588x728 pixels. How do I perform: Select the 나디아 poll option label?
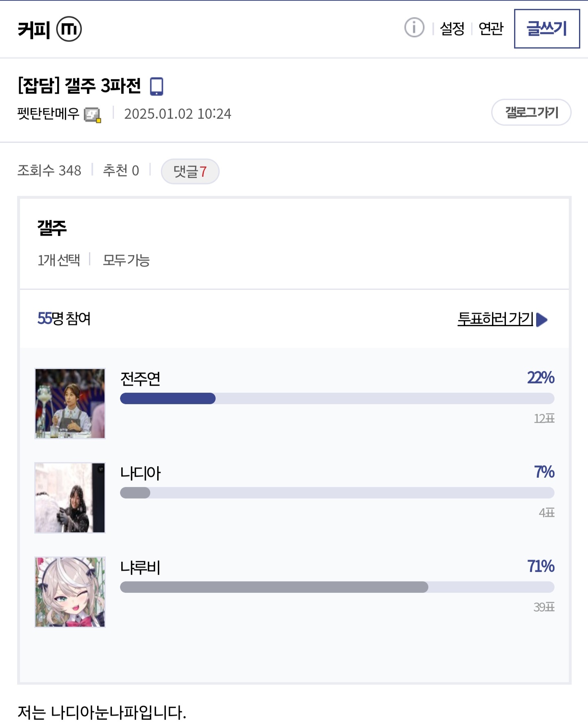click(140, 473)
